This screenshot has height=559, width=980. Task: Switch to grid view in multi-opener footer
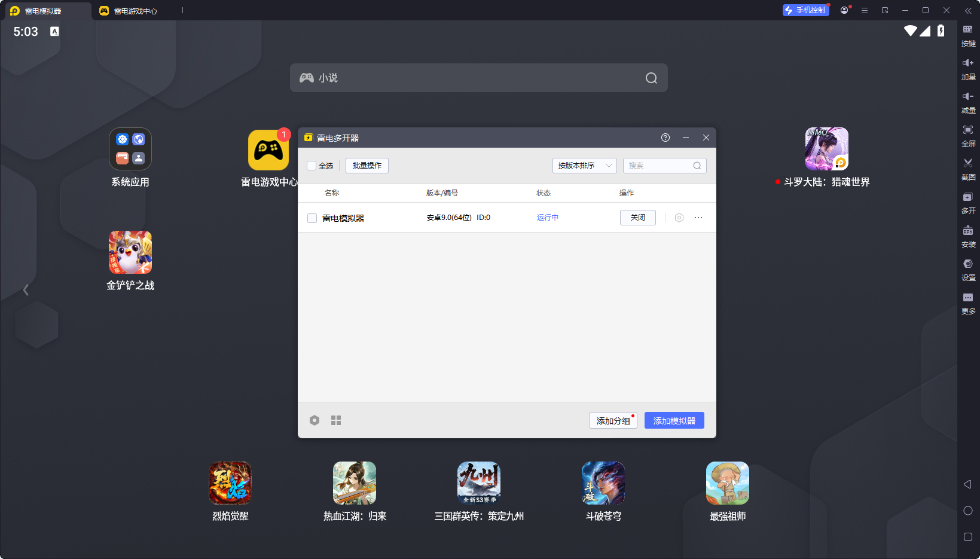(x=336, y=420)
